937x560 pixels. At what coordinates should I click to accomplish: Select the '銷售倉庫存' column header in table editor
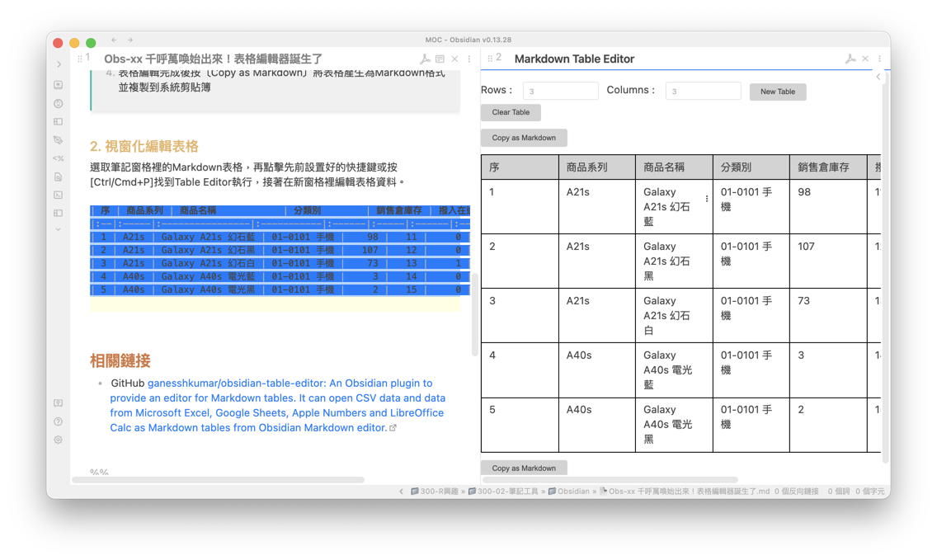[828, 167]
